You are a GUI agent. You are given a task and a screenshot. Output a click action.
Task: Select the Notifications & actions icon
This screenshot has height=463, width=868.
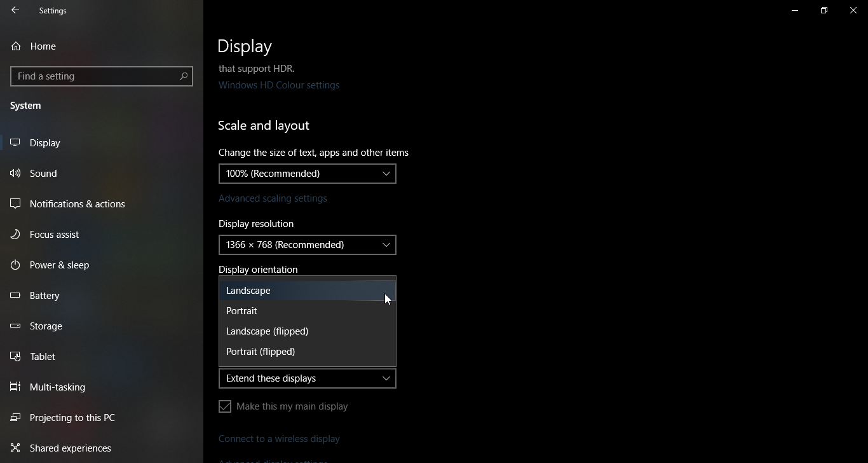pos(16,204)
